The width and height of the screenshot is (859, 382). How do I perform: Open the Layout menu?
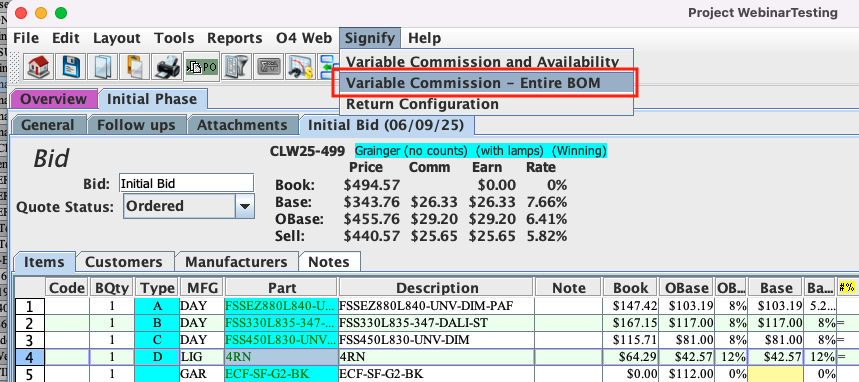click(117, 38)
